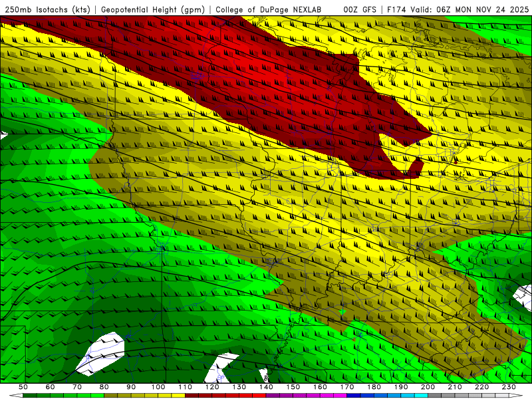This screenshot has width=532, height=399.
Task: Click the legend value 150
Action: [x=293, y=387]
